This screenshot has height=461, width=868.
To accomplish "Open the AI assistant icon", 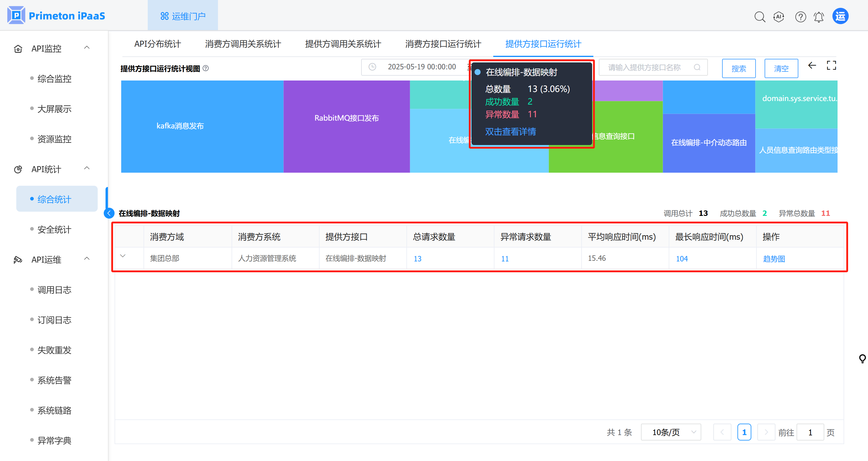I will [779, 17].
